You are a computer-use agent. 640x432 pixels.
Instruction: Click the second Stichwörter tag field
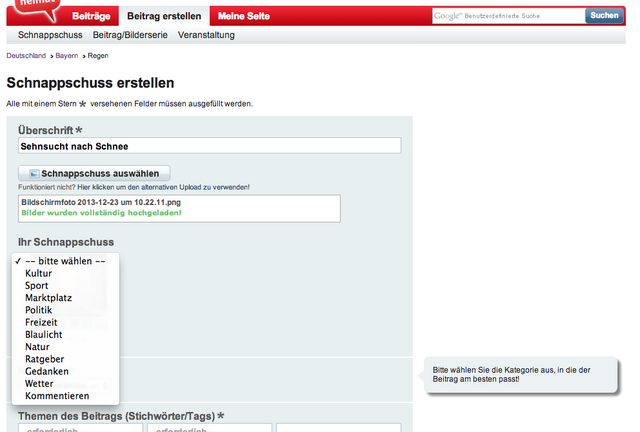tap(209, 428)
